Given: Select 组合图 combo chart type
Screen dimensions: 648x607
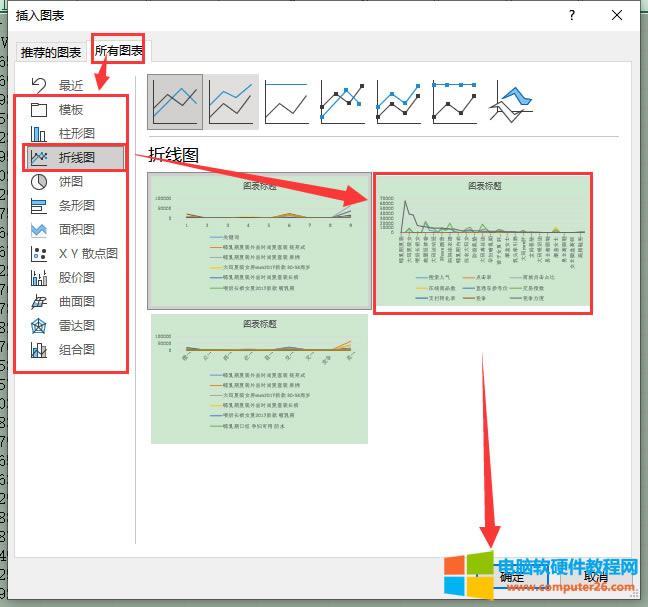Looking at the screenshot, I should (x=75, y=350).
